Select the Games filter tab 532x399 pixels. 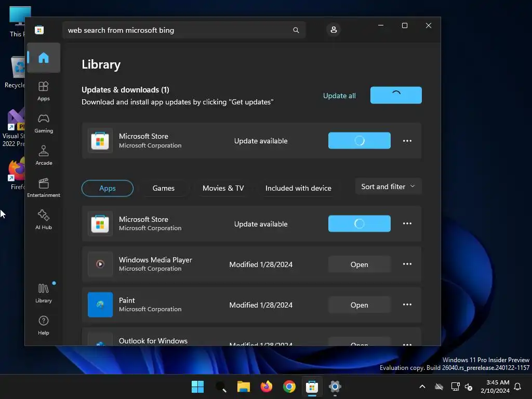coord(163,188)
